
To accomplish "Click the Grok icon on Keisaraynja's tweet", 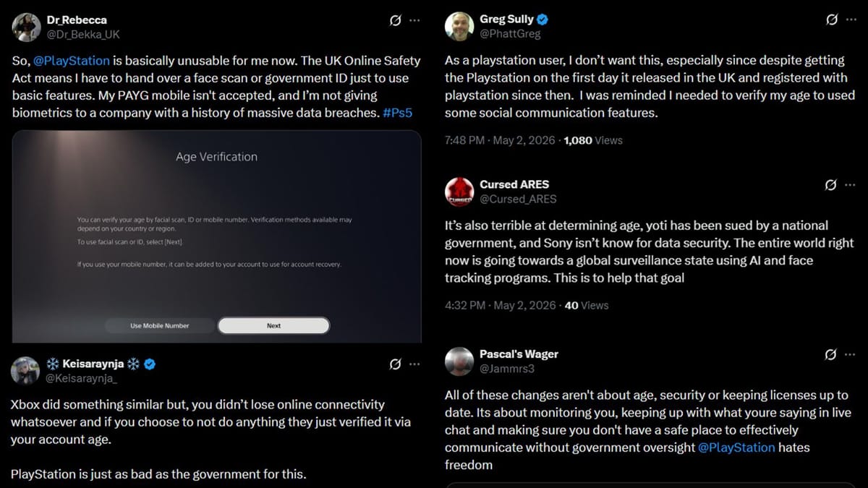I will coord(395,364).
